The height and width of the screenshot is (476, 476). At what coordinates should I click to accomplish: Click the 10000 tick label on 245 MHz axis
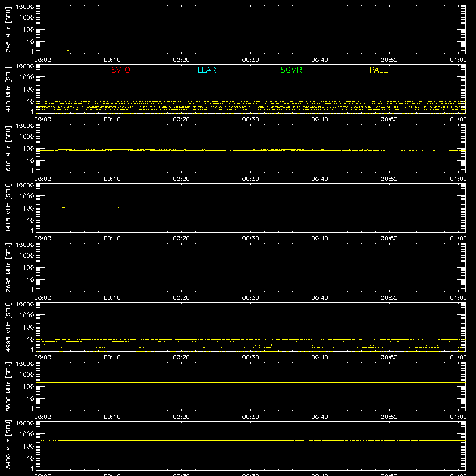(25, 7)
